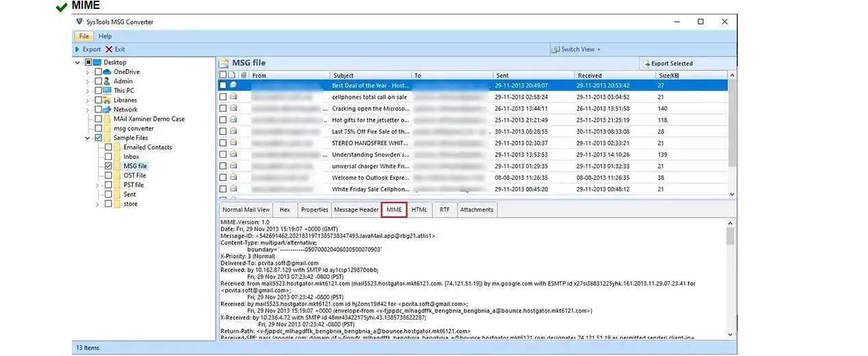Click envelope icon of 'Welcome to Outlook Expre' row
The image size is (868, 356).
point(233,178)
